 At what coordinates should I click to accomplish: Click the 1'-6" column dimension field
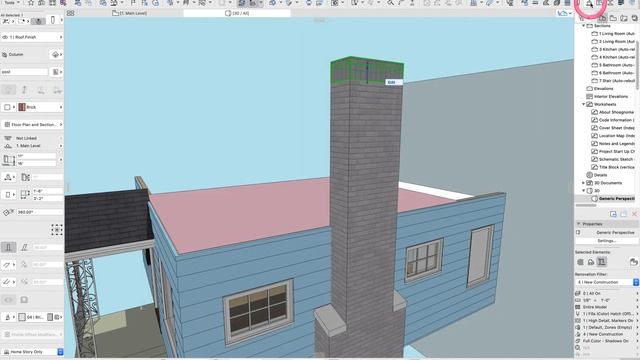click(47, 191)
